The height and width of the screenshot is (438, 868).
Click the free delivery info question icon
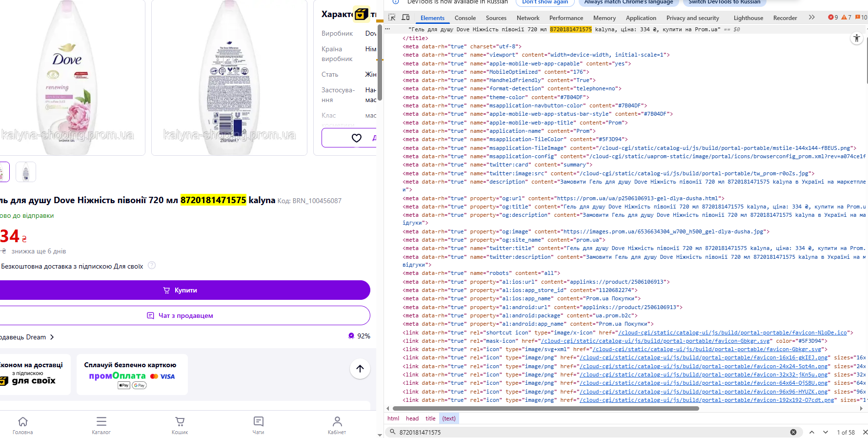click(152, 266)
